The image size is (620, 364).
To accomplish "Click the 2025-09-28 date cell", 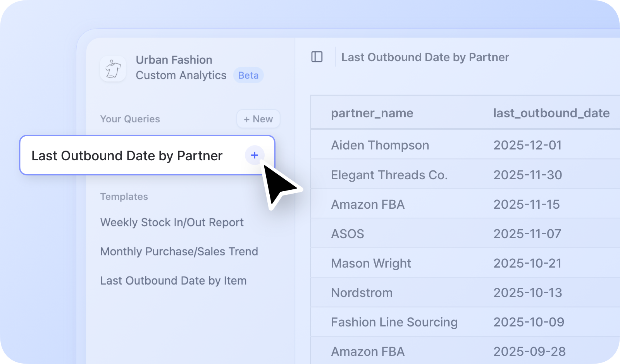I will 529,352.
